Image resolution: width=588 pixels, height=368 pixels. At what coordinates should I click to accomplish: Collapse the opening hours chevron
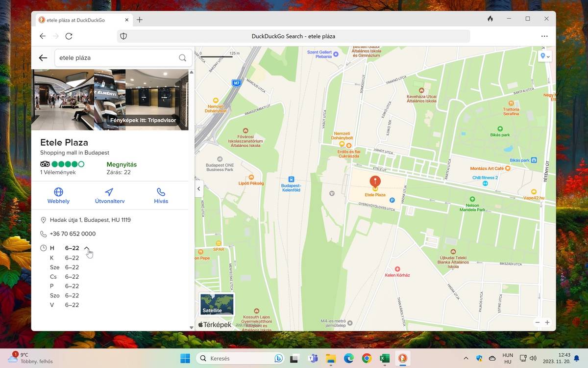tap(87, 248)
